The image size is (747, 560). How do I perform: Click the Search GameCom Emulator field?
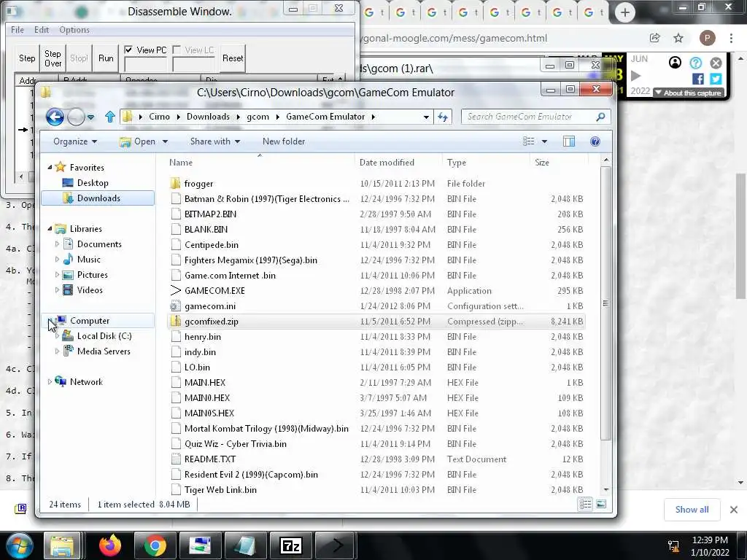tap(529, 117)
